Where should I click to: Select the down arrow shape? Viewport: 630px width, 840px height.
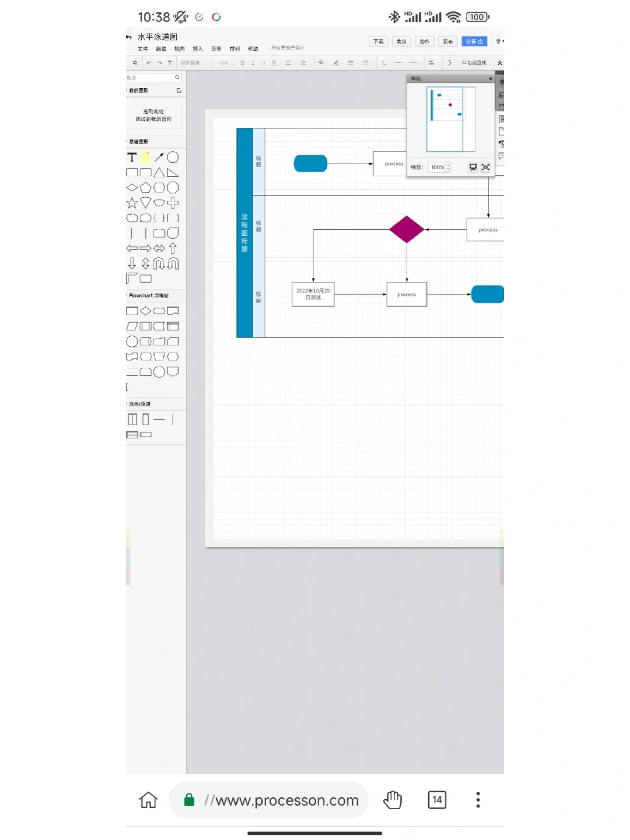click(x=132, y=263)
